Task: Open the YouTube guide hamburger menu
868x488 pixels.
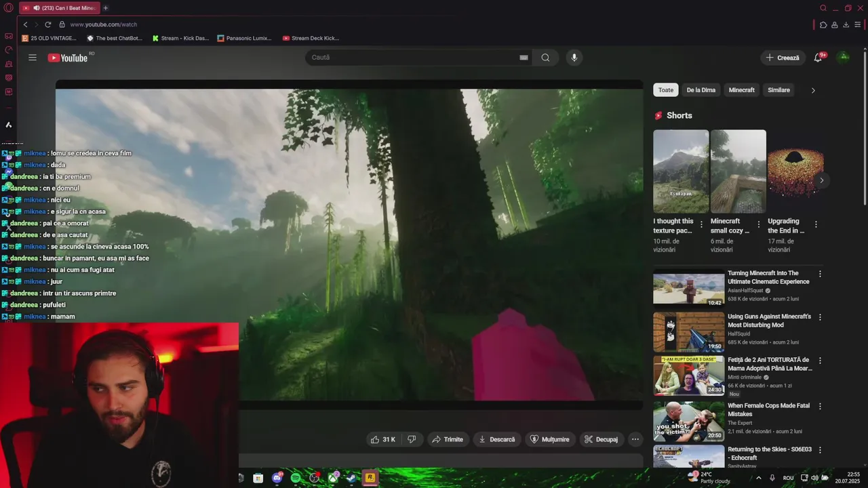Action: click(x=33, y=58)
